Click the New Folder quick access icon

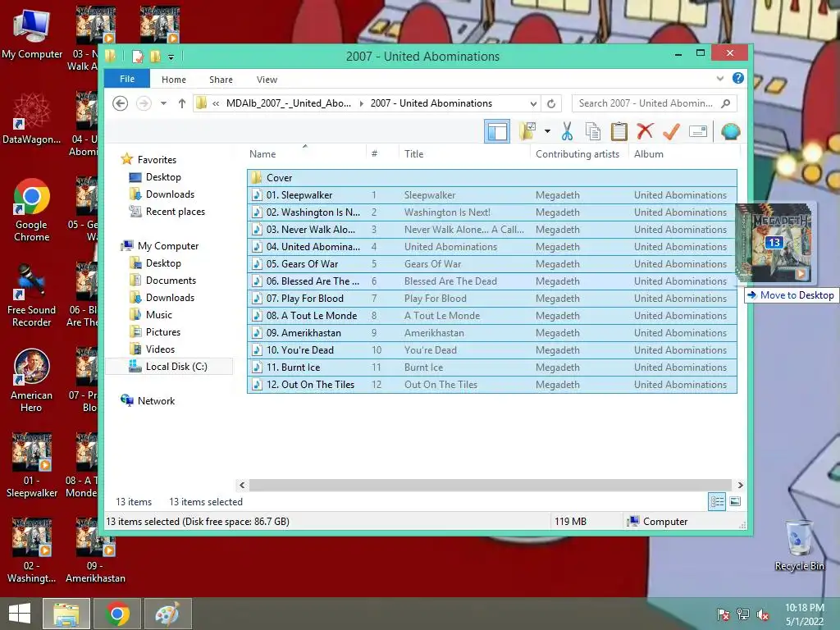[x=155, y=57]
